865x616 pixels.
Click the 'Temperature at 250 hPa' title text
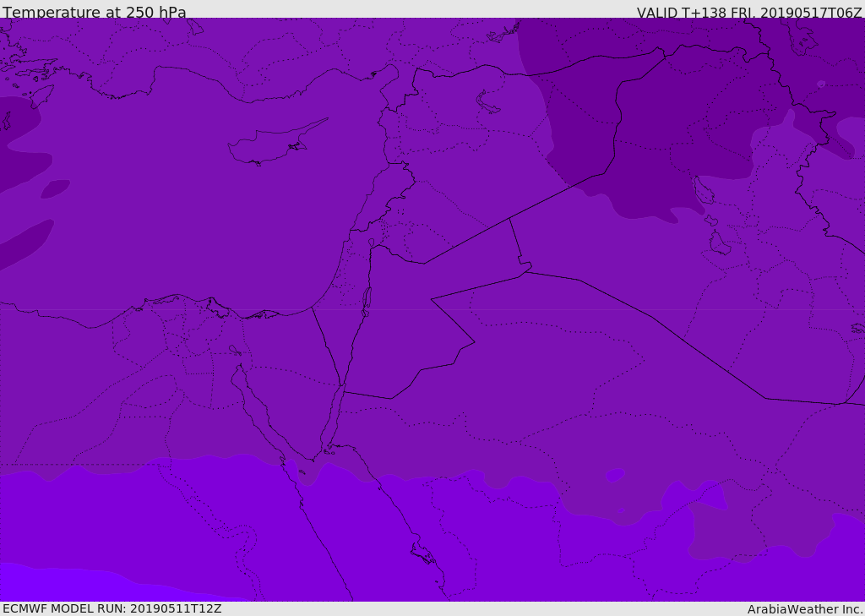tap(95, 12)
